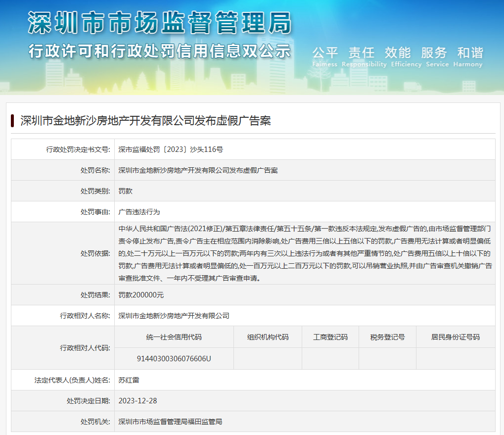Click the 罚款200000元 result text
This screenshot has width=504, height=435.
click(141, 294)
